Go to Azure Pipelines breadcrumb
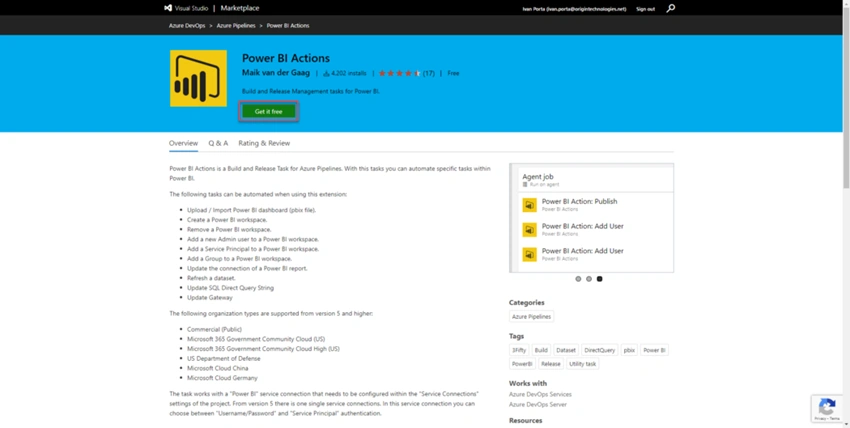Viewport: 850px width, 428px height. [x=236, y=25]
